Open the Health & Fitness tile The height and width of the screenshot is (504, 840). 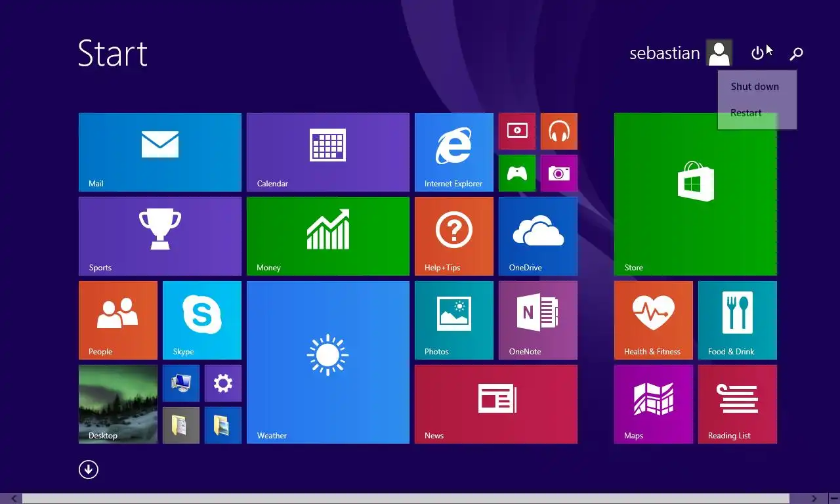tap(654, 320)
